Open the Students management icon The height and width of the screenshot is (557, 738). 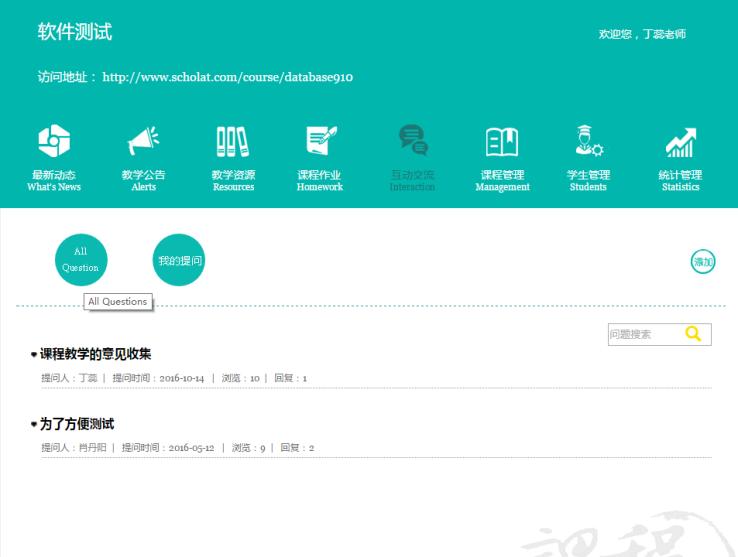[x=588, y=143]
